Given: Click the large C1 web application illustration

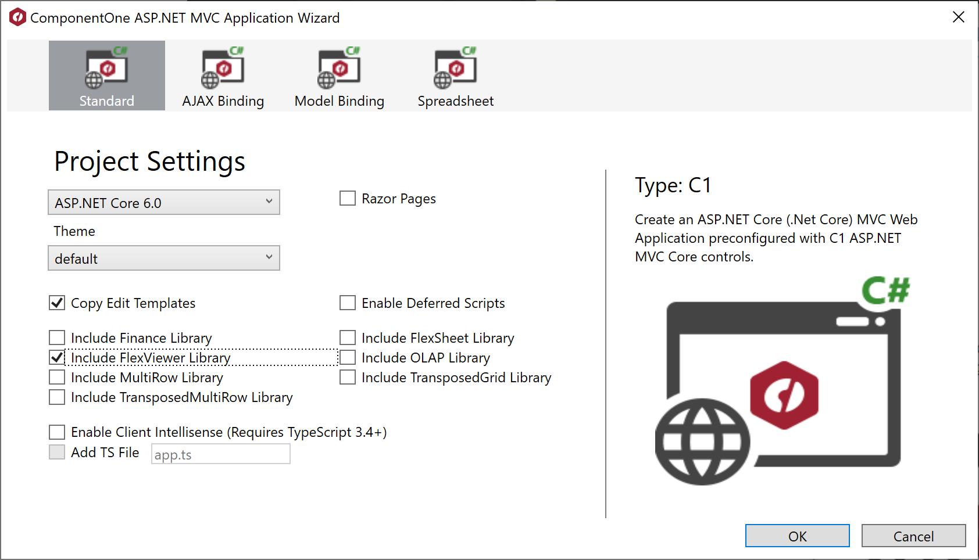Looking at the screenshot, I should 783,380.
